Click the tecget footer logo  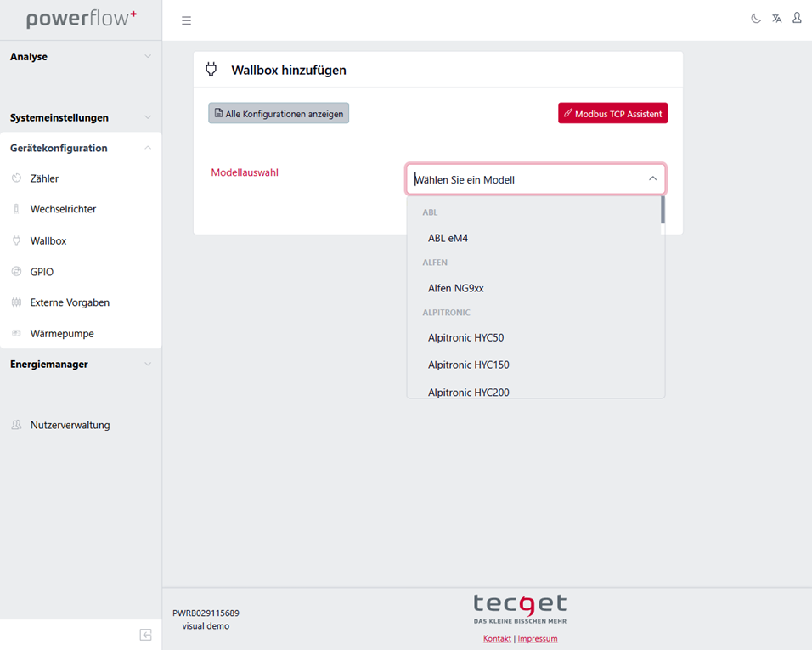(520, 609)
